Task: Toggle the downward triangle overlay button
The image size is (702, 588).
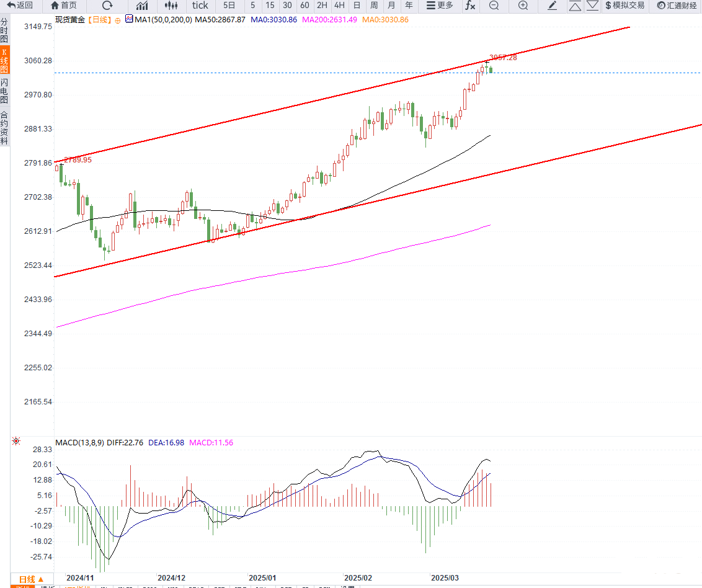Action: (x=592, y=6)
